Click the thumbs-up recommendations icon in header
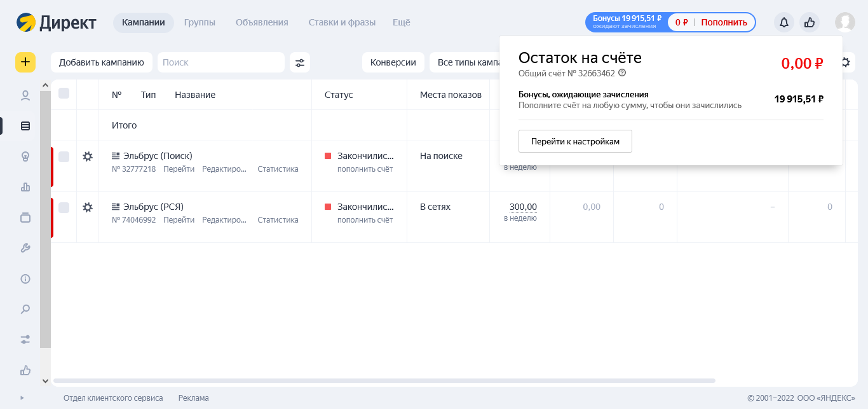The width and height of the screenshot is (868, 409). pos(810,22)
